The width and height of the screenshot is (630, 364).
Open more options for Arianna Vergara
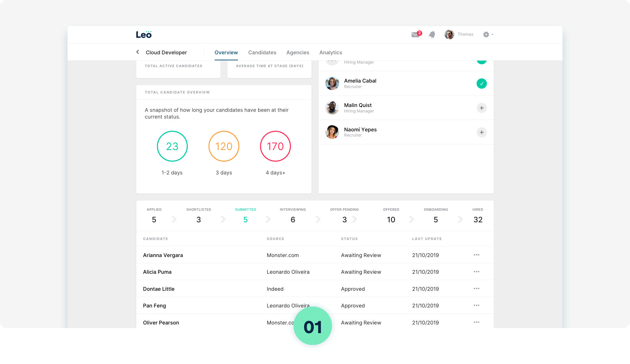click(476, 255)
